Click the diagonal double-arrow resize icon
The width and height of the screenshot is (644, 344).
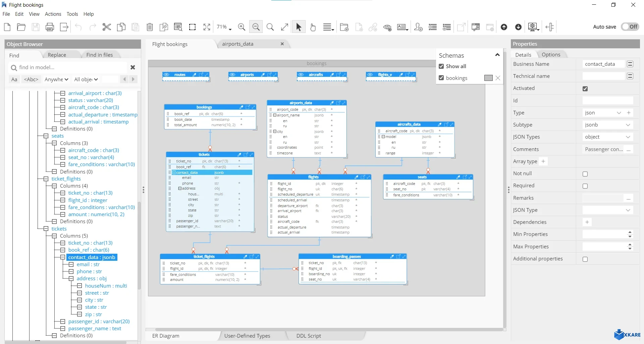tap(284, 27)
